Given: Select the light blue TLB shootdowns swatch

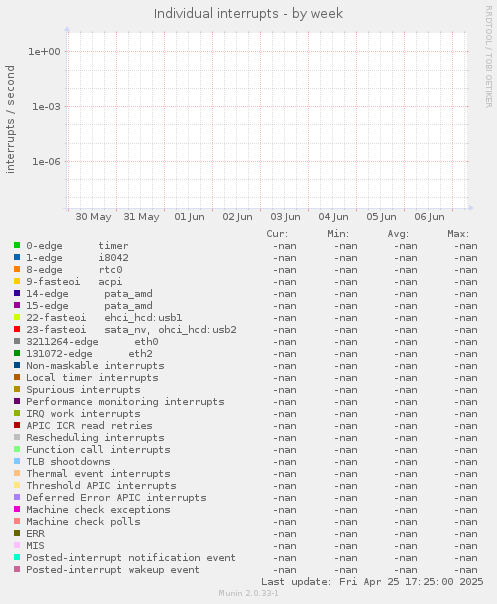Looking at the screenshot, I should point(17,461).
